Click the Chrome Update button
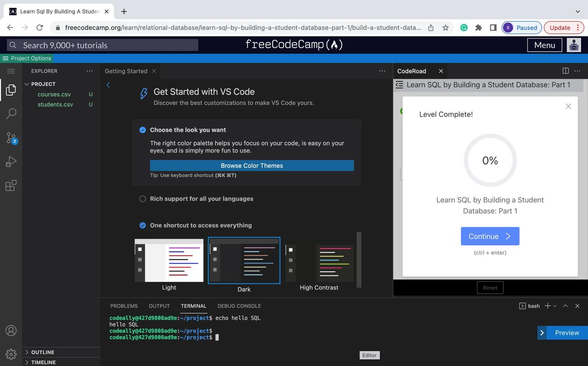Viewport: 588px width, 366px height. coord(564,27)
